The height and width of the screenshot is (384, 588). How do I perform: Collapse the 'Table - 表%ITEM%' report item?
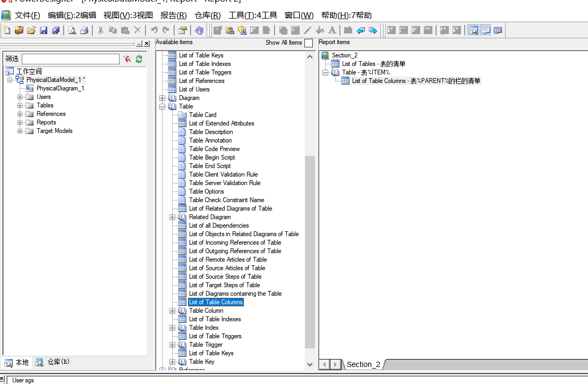pos(325,72)
